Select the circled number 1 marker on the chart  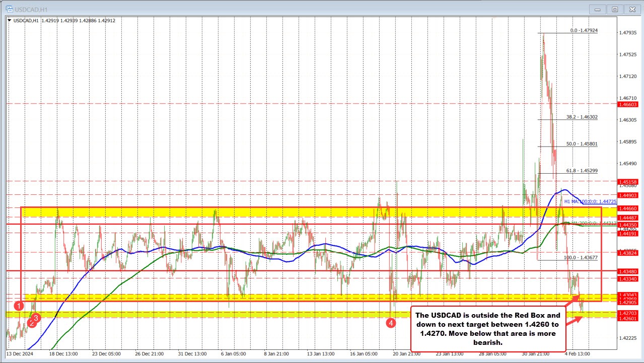click(19, 305)
